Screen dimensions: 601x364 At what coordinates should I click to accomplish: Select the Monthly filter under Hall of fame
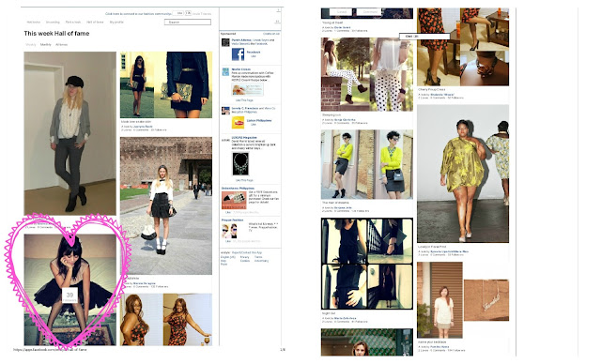coord(46,45)
